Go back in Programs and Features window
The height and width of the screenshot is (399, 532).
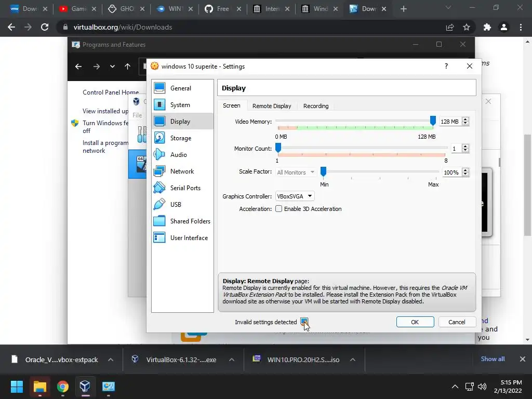tap(78, 66)
